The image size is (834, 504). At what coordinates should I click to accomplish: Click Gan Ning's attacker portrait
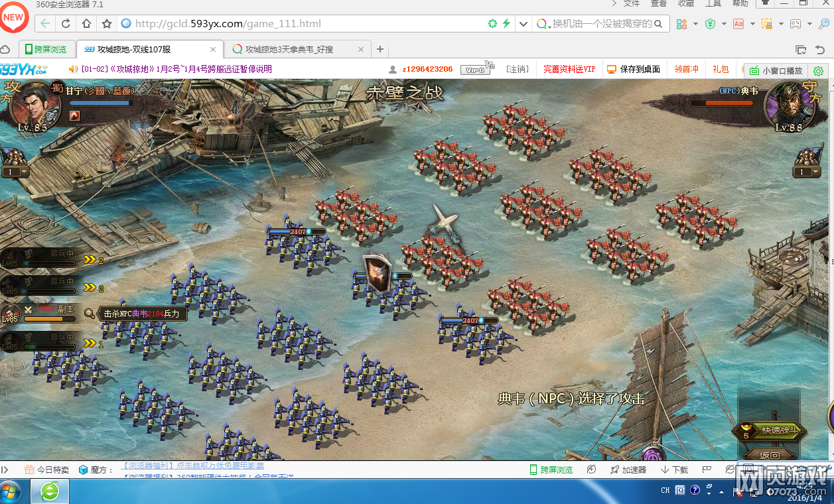coord(32,106)
